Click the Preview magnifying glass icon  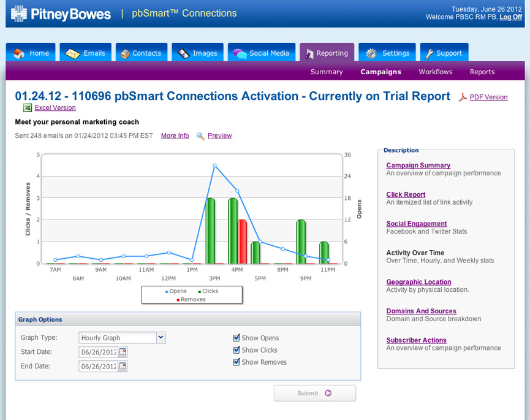200,136
